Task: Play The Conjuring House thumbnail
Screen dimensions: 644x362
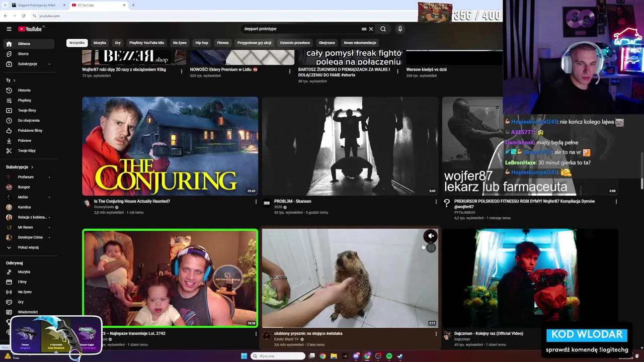Action: tap(170, 146)
